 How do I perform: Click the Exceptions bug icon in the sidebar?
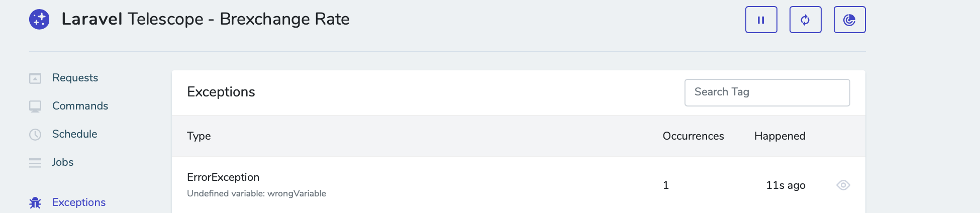point(35,203)
